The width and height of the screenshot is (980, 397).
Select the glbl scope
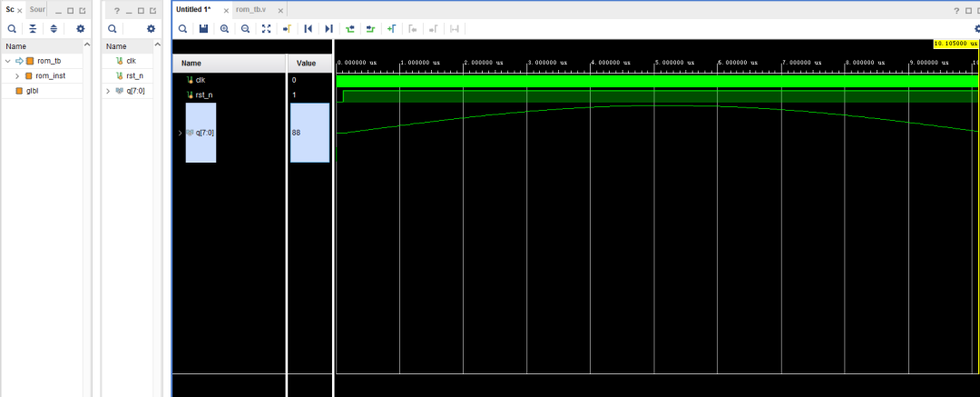coord(33,91)
